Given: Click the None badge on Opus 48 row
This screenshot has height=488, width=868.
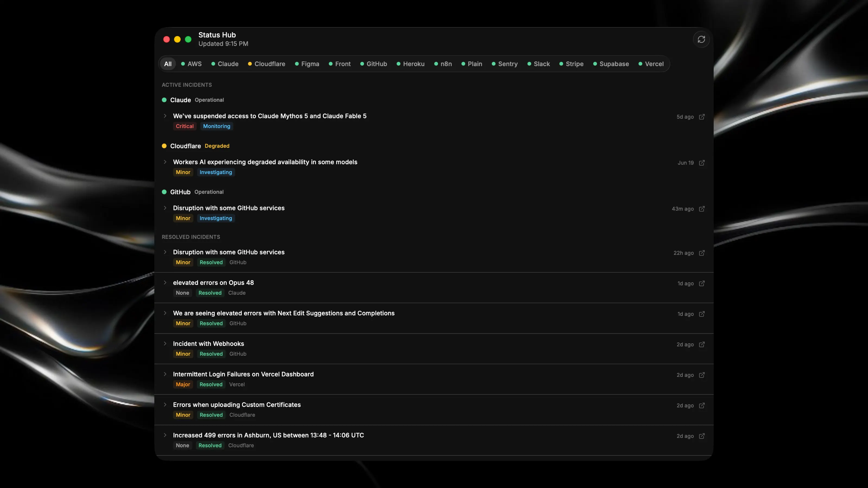Looking at the screenshot, I should click(x=182, y=293).
